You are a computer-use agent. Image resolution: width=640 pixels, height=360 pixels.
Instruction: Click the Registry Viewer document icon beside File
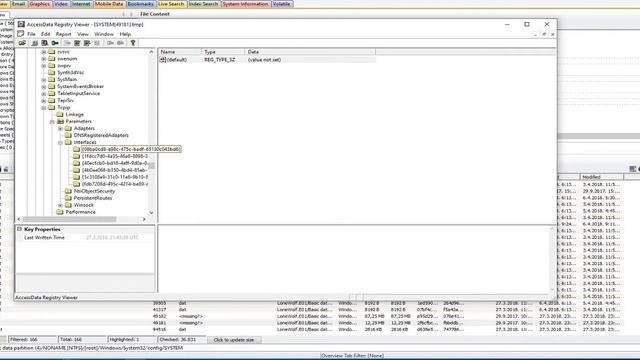click(21, 34)
